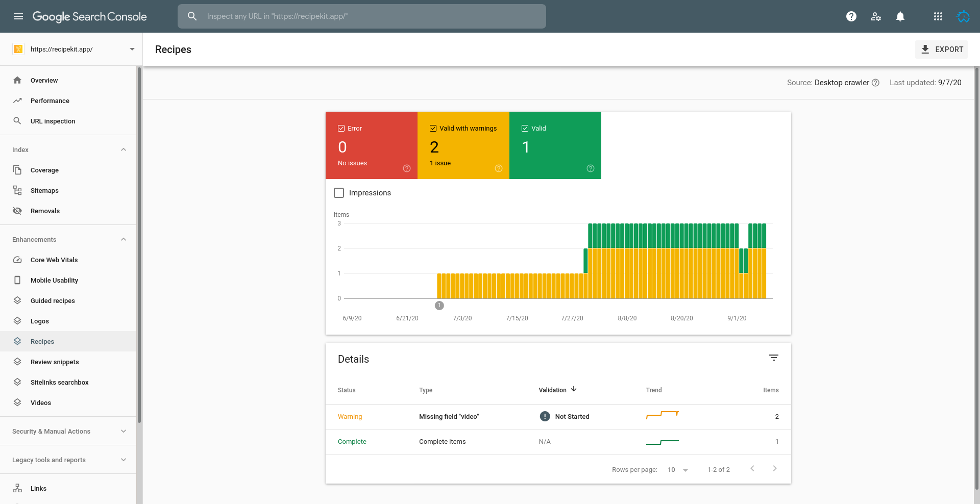Open the Performance report
This screenshot has width=980, height=504.
tap(68, 100)
